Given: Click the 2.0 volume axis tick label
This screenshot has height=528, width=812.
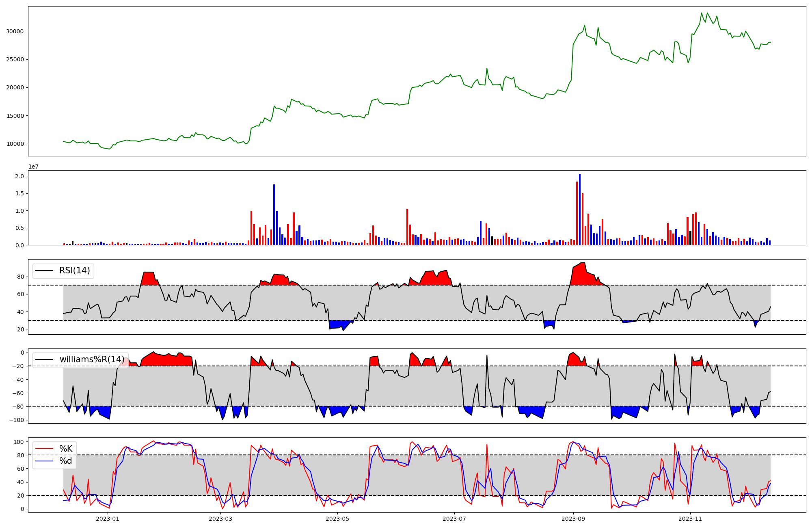Looking at the screenshot, I should [19, 176].
